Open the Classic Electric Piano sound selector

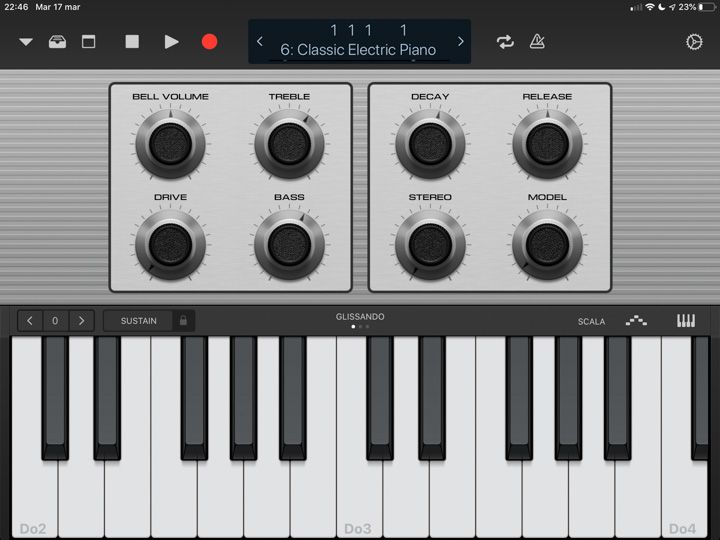click(x=358, y=50)
